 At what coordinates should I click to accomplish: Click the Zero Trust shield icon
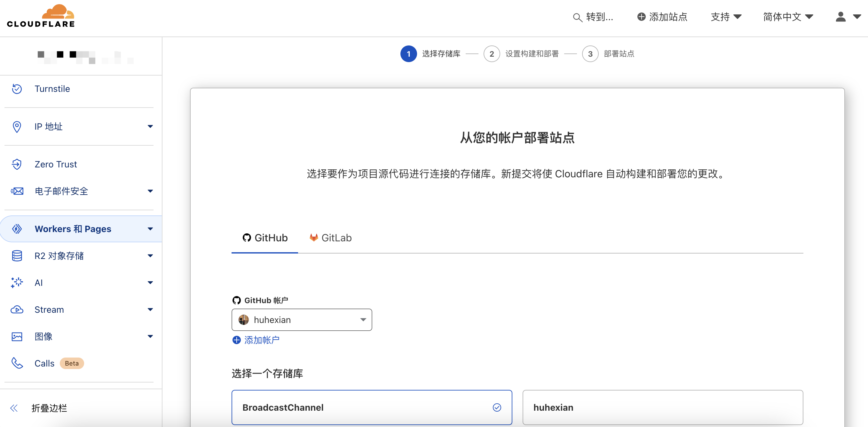point(17,164)
